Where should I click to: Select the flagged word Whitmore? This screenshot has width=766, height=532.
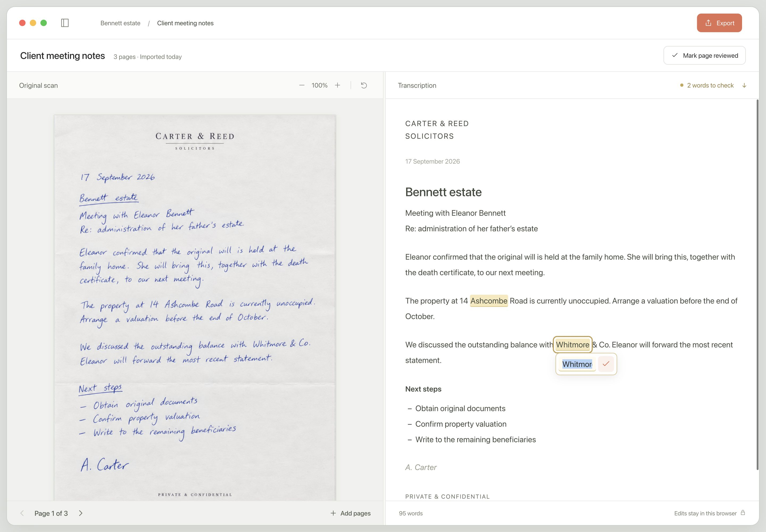coord(572,345)
